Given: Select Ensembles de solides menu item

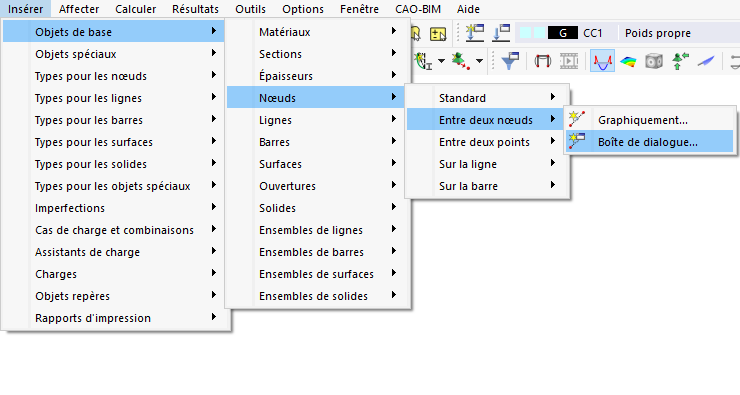Looking at the screenshot, I should tap(318, 295).
